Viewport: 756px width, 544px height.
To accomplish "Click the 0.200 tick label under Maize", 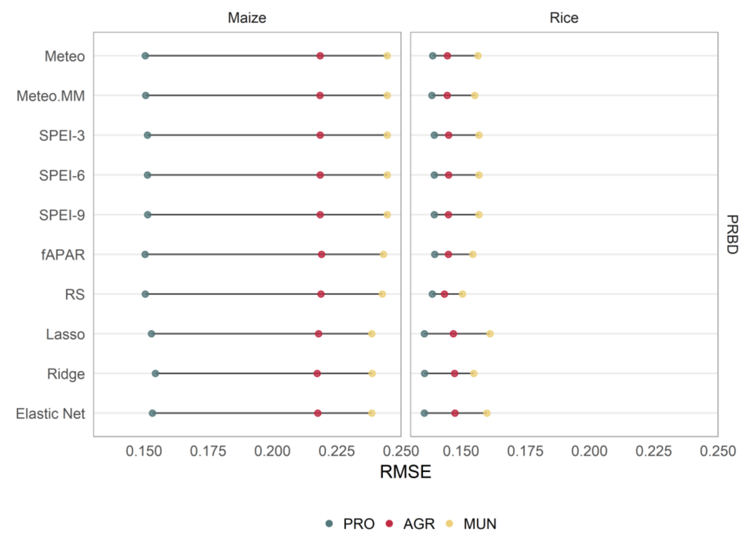I will (272, 452).
